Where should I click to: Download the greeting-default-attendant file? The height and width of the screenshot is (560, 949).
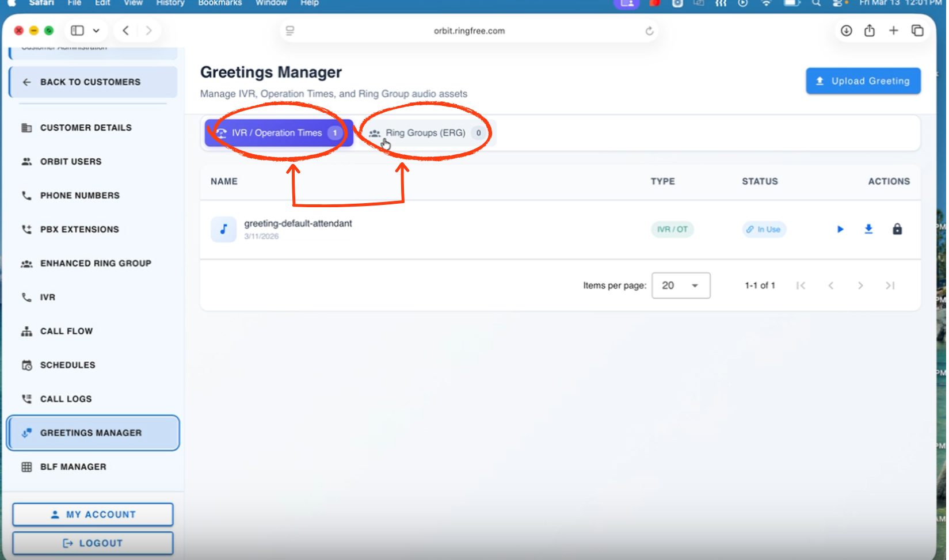(868, 229)
